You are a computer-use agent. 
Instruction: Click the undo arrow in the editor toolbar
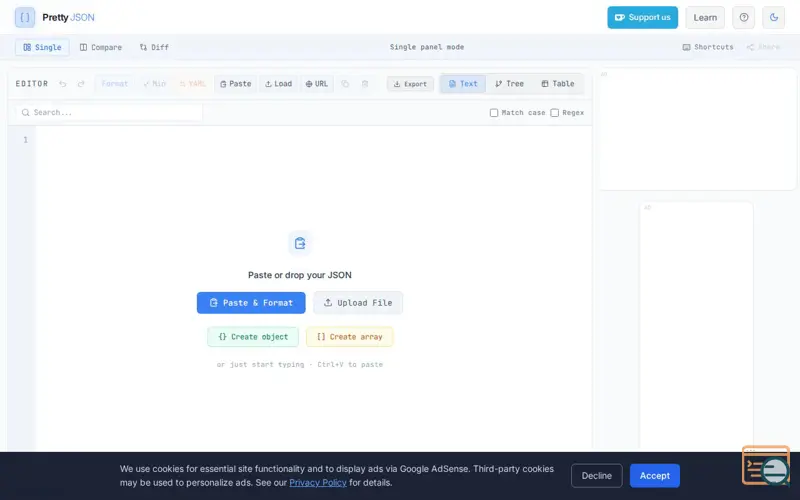click(62, 84)
